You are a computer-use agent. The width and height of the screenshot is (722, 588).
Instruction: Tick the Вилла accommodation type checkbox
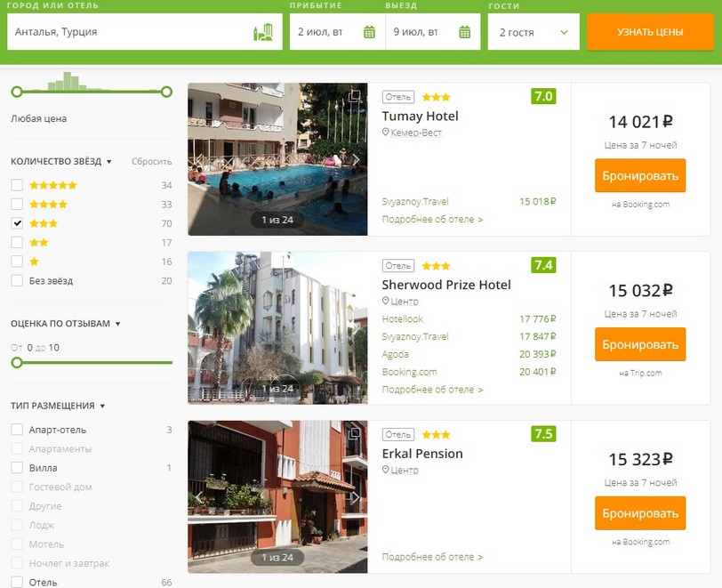click(17, 468)
